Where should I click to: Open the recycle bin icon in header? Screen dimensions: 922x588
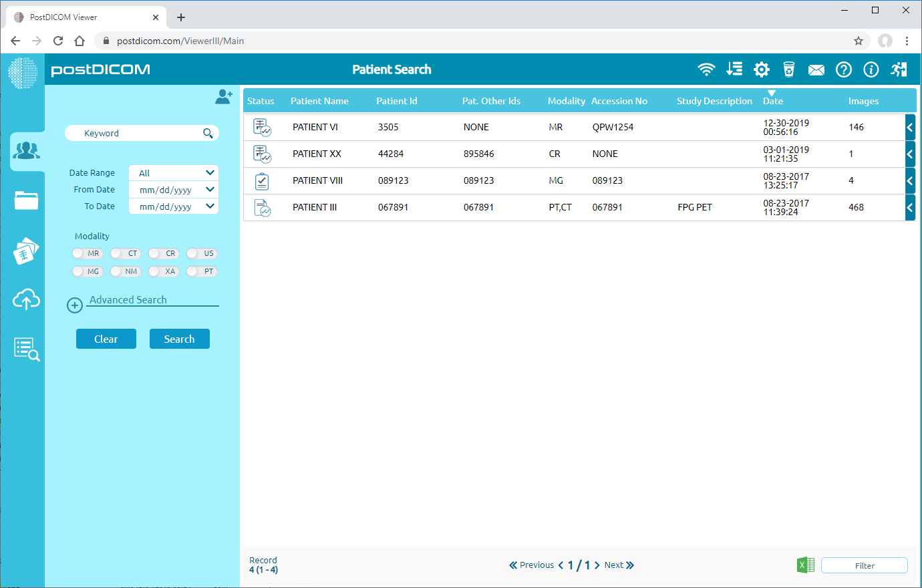tap(789, 69)
